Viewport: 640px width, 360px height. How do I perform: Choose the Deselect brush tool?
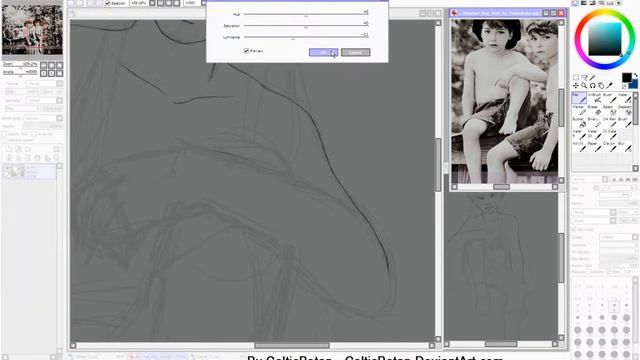click(624, 110)
